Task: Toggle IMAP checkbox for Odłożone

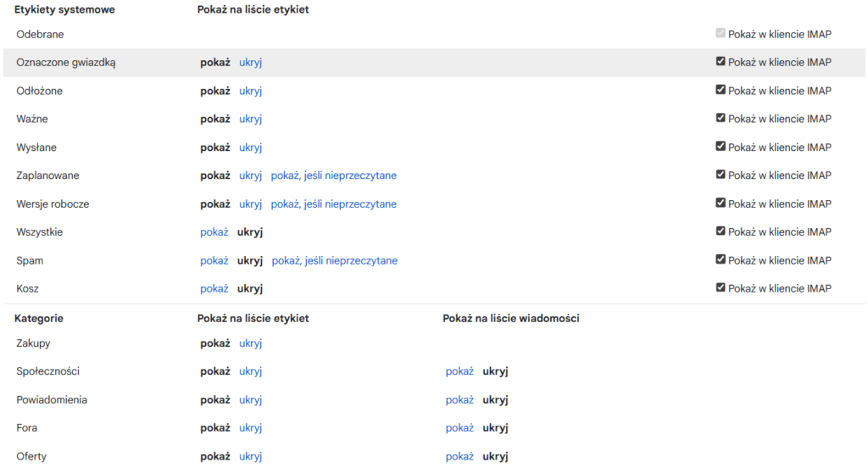Action: pyautogui.click(x=721, y=90)
